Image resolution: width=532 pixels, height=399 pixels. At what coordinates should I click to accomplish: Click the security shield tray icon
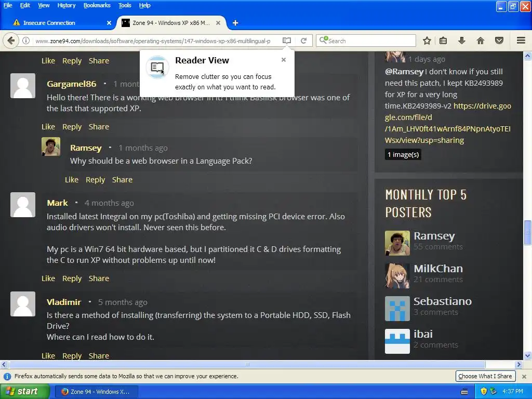(x=484, y=392)
